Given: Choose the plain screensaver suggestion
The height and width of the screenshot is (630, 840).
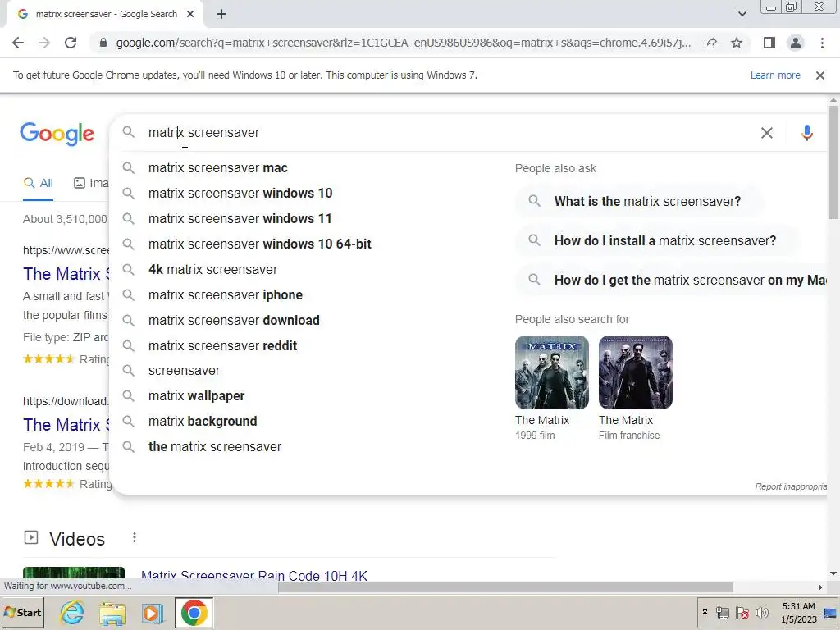Looking at the screenshot, I should pos(184,371).
